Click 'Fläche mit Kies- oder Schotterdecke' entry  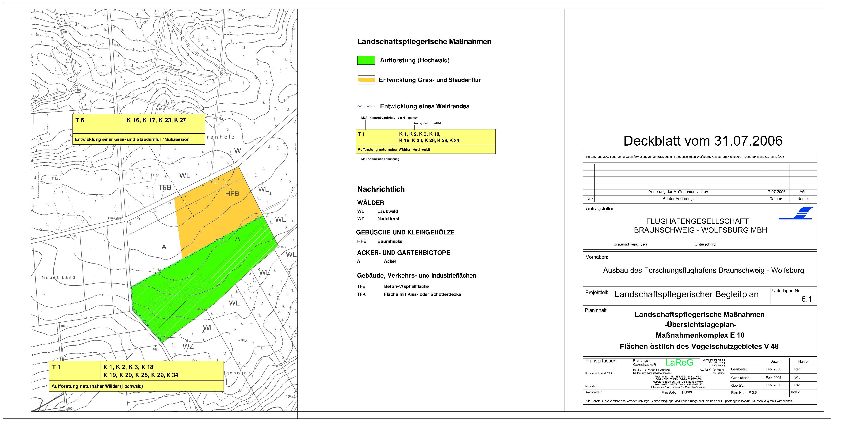pos(423,294)
